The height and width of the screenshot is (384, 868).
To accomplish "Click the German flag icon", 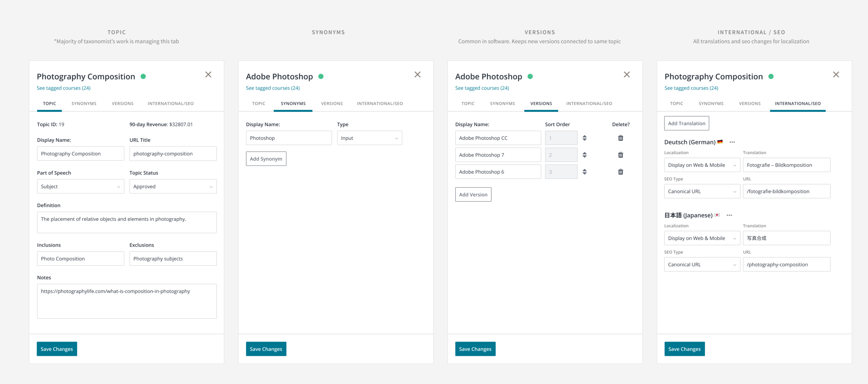I will pos(720,142).
